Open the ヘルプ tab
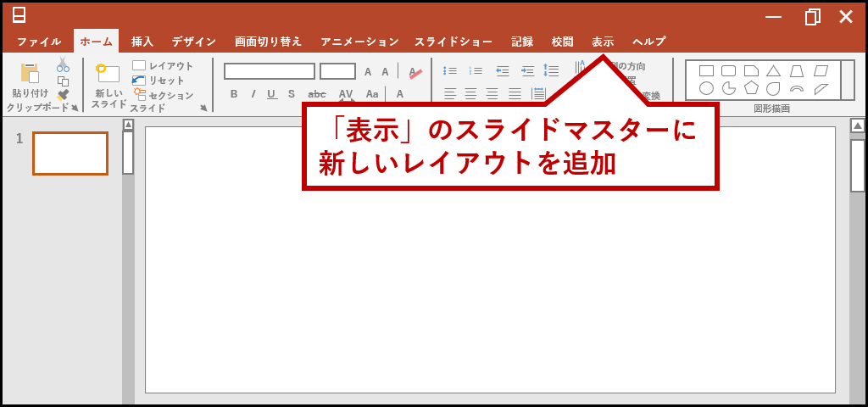 click(x=649, y=42)
